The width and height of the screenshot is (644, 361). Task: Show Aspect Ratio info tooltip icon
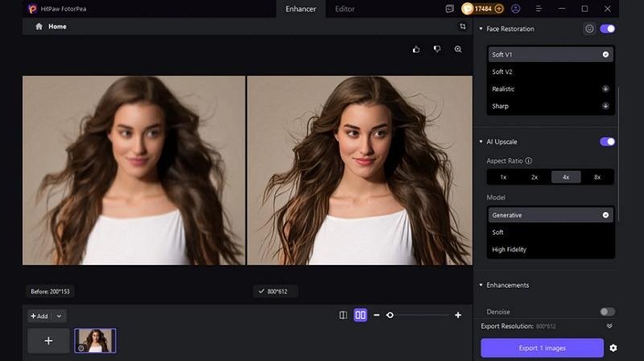point(529,161)
